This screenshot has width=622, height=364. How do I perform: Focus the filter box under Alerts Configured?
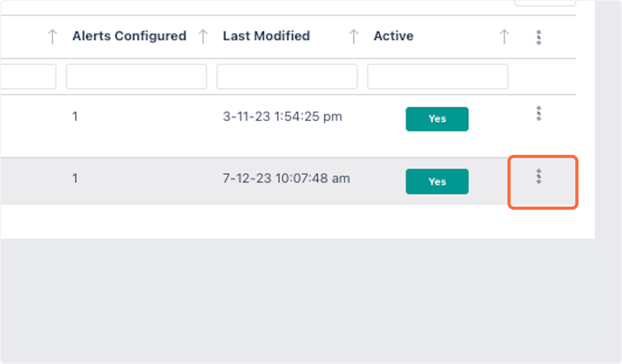click(136, 77)
